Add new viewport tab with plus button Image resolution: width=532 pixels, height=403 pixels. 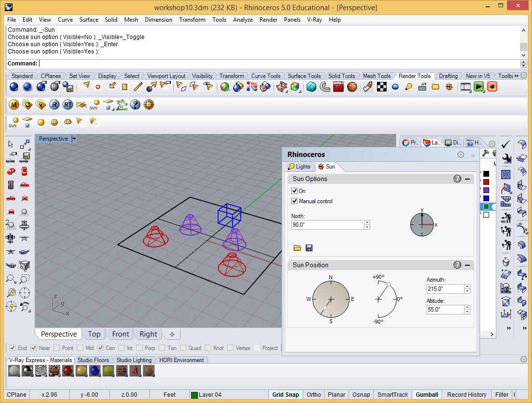coord(172,334)
